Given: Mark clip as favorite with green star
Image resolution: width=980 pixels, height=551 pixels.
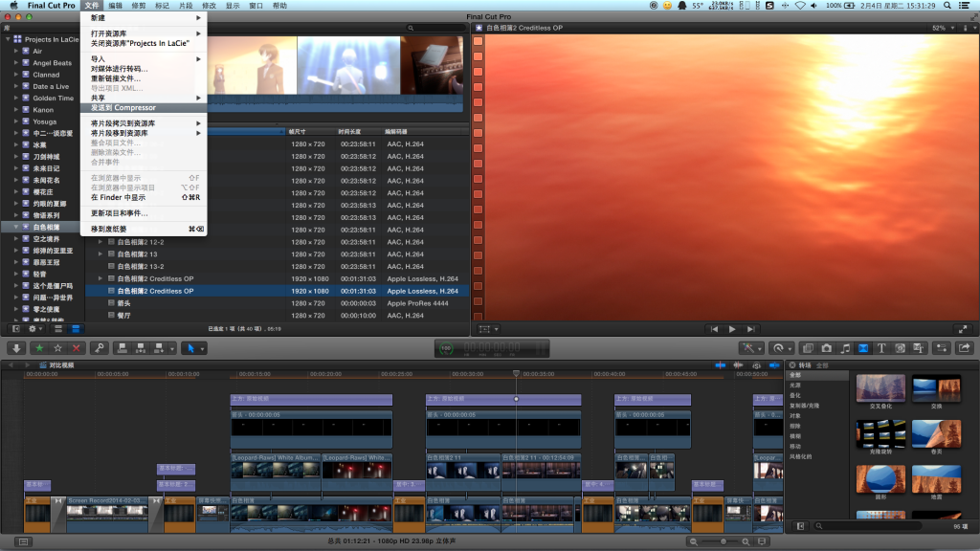Looking at the screenshot, I should tap(40, 347).
